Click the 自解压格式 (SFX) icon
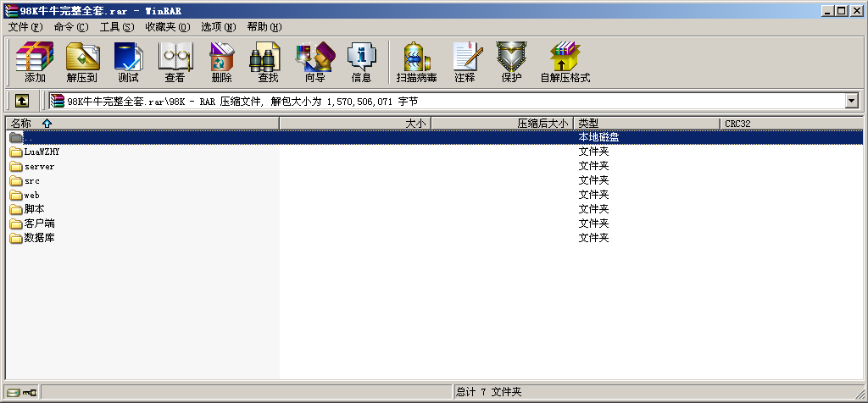Viewport: 868px width, 403px height. [x=565, y=63]
